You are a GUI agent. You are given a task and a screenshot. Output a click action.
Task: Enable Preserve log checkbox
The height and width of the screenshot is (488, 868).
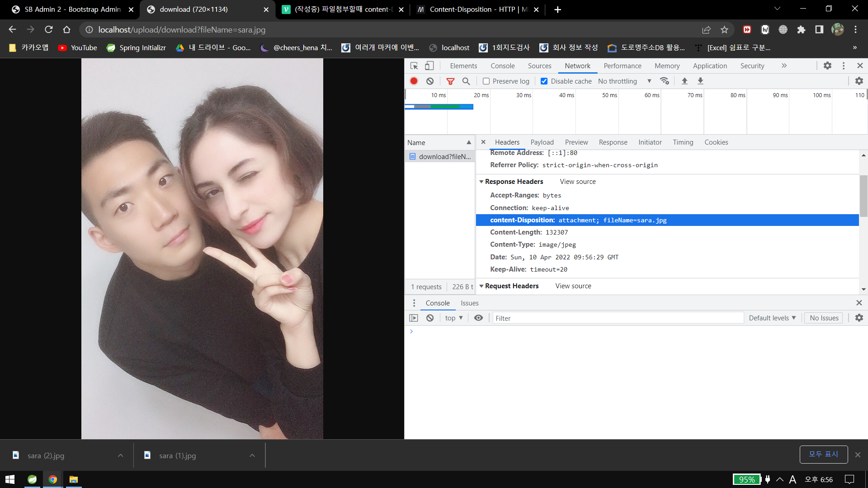(x=486, y=81)
